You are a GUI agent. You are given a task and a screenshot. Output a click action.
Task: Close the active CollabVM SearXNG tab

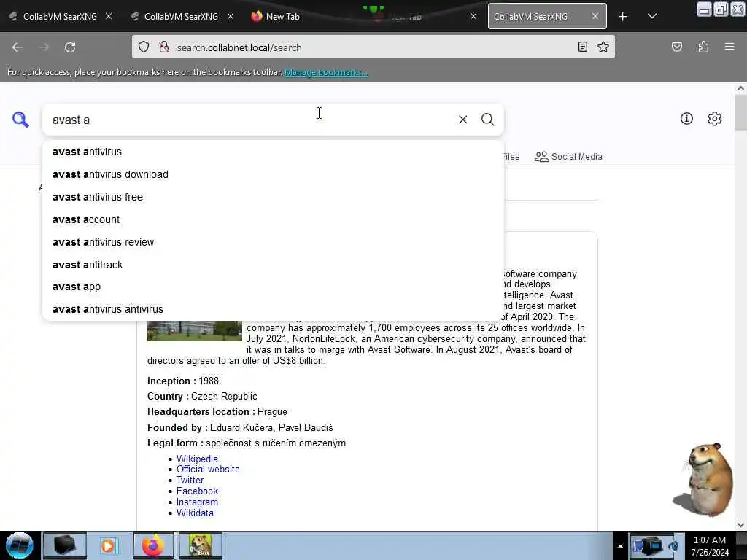595,16
